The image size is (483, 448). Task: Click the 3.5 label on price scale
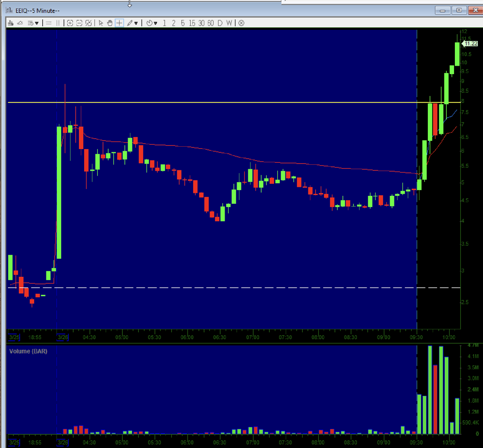[465, 244]
